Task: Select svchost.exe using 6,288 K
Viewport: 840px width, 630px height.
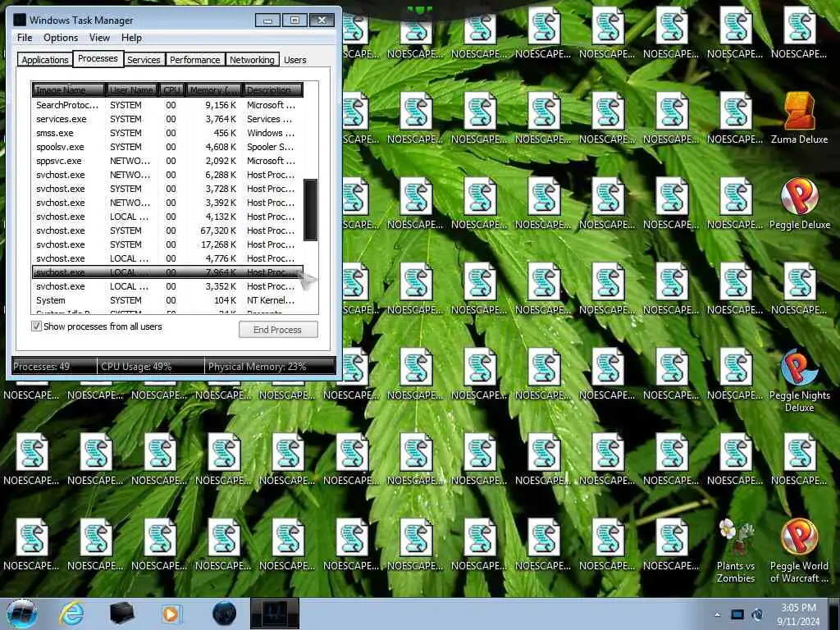Action: tap(167, 175)
